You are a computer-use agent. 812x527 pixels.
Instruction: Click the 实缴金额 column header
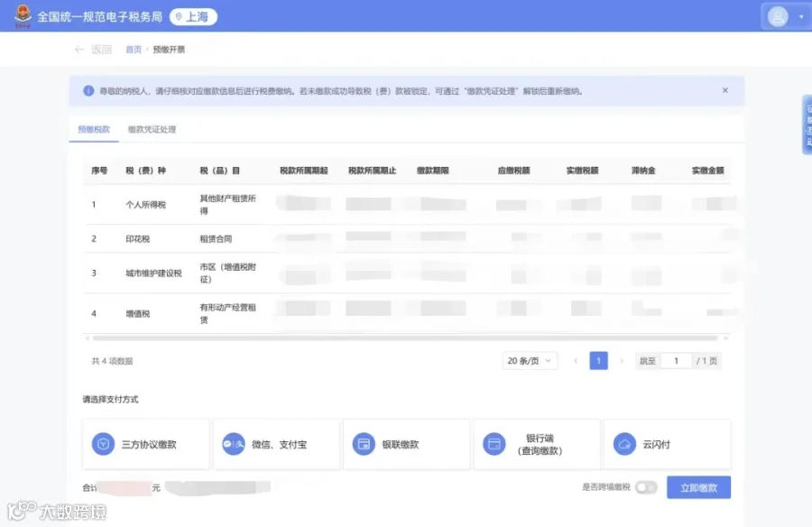point(708,171)
